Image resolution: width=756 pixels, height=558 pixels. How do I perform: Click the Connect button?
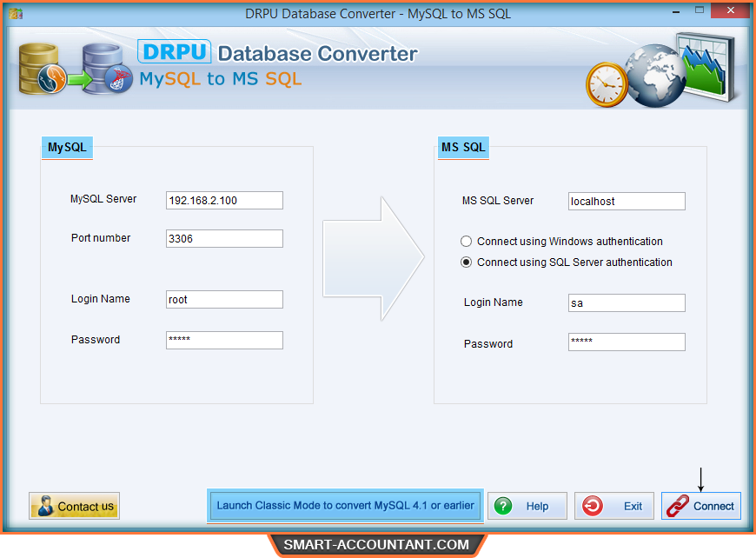(700, 506)
